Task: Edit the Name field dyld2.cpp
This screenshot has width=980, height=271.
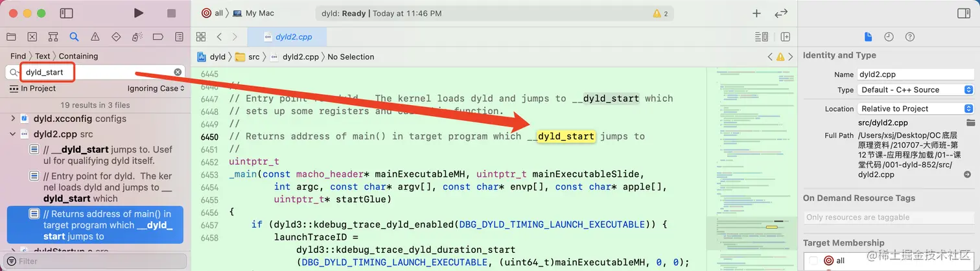Action: 915,75
